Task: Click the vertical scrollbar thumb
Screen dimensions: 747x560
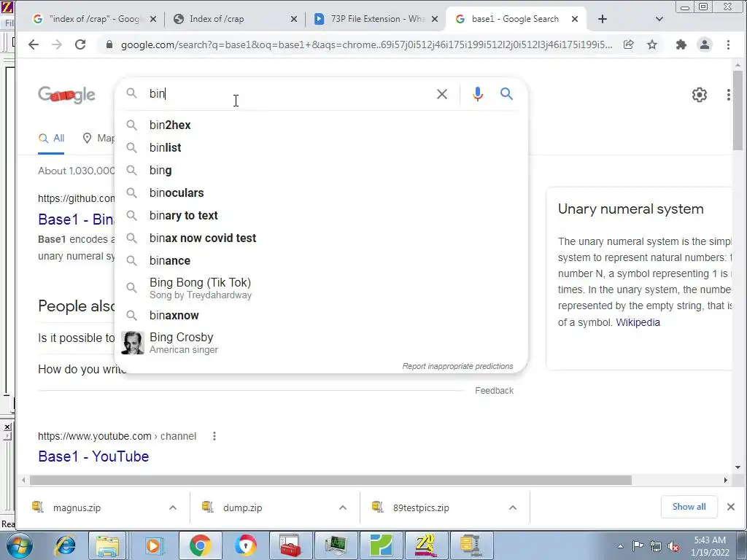Action: 738,111
